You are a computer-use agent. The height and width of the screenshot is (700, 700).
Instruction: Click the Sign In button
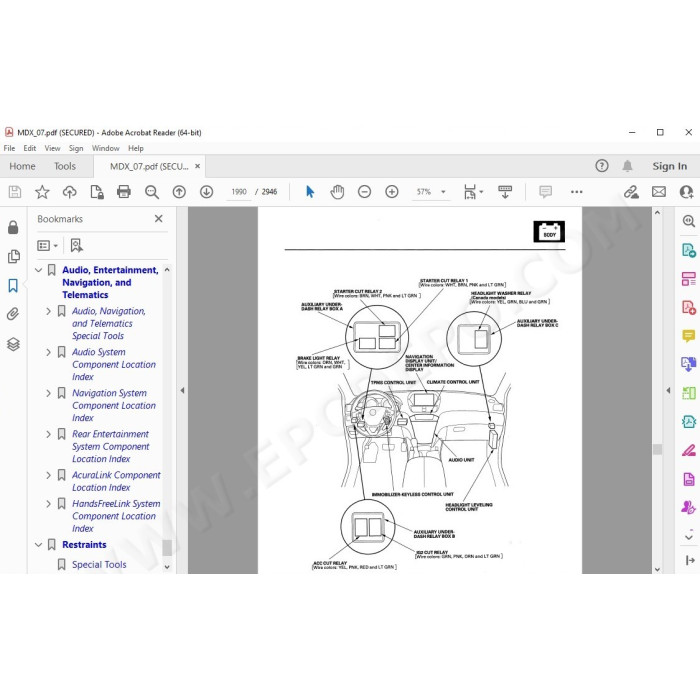click(670, 166)
